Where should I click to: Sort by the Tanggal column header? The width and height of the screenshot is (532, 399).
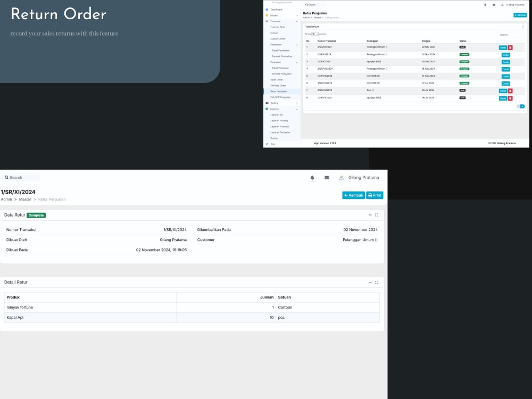click(426, 41)
